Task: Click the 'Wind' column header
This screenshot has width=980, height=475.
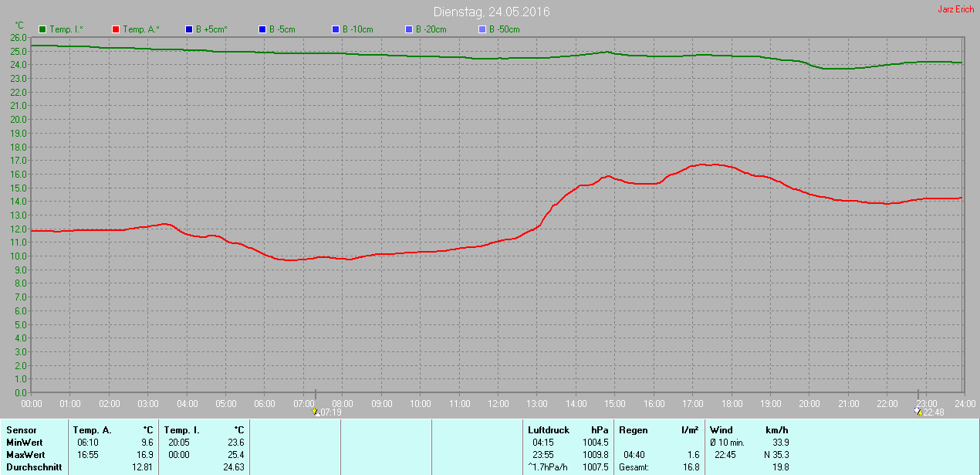Action: coord(721,430)
